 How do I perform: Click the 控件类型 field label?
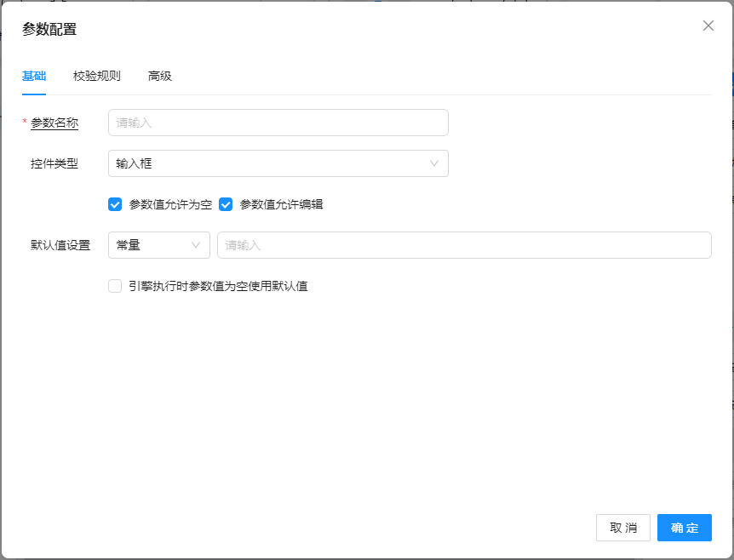click(54, 163)
